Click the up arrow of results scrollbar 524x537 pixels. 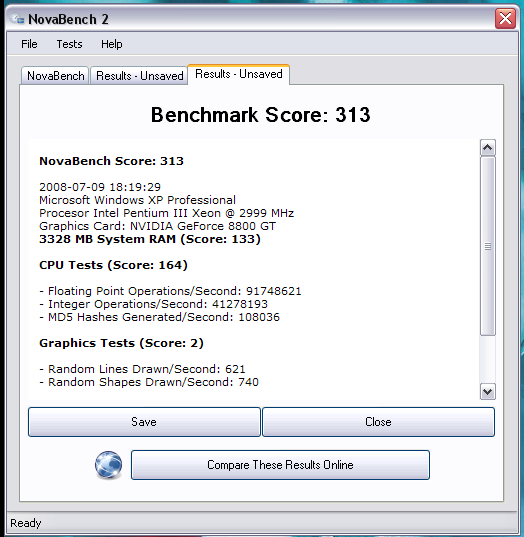click(x=488, y=148)
